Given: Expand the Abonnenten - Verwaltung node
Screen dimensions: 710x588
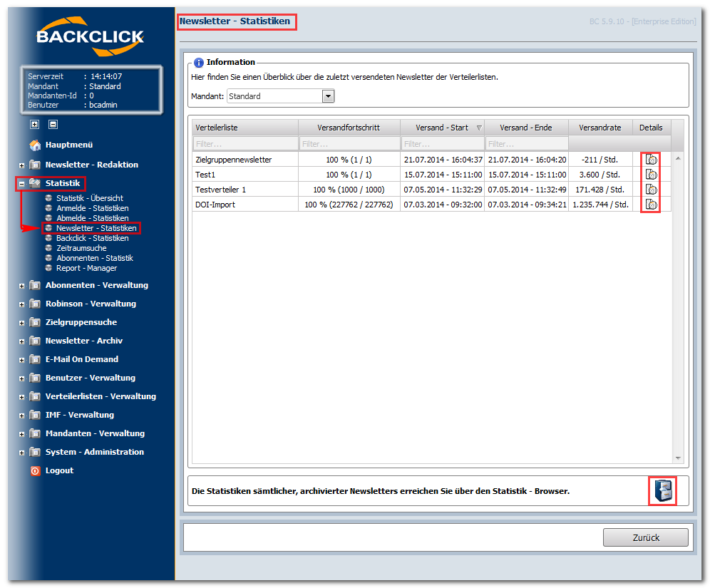Looking at the screenshot, I should click(x=21, y=286).
